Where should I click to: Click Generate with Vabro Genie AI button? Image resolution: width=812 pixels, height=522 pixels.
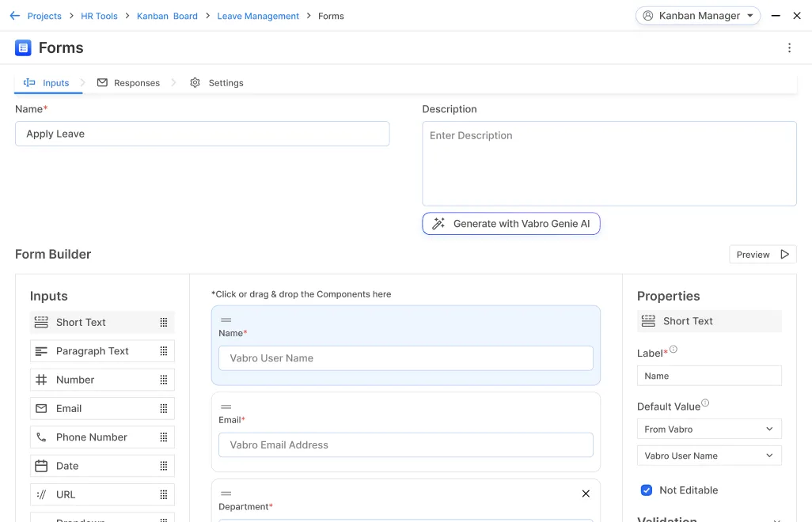point(511,224)
